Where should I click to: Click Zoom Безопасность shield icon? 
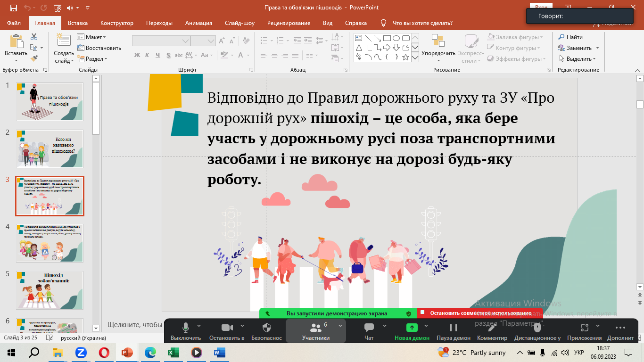point(266,327)
